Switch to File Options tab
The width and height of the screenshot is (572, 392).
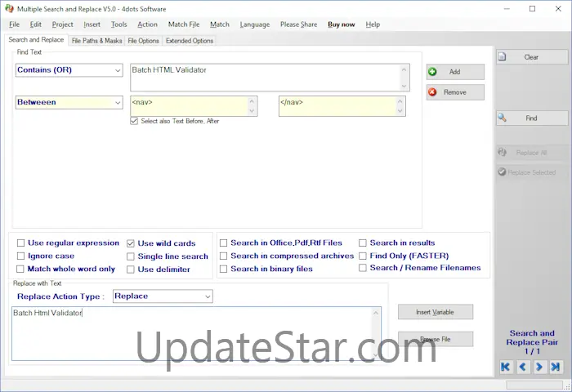pos(143,41)
